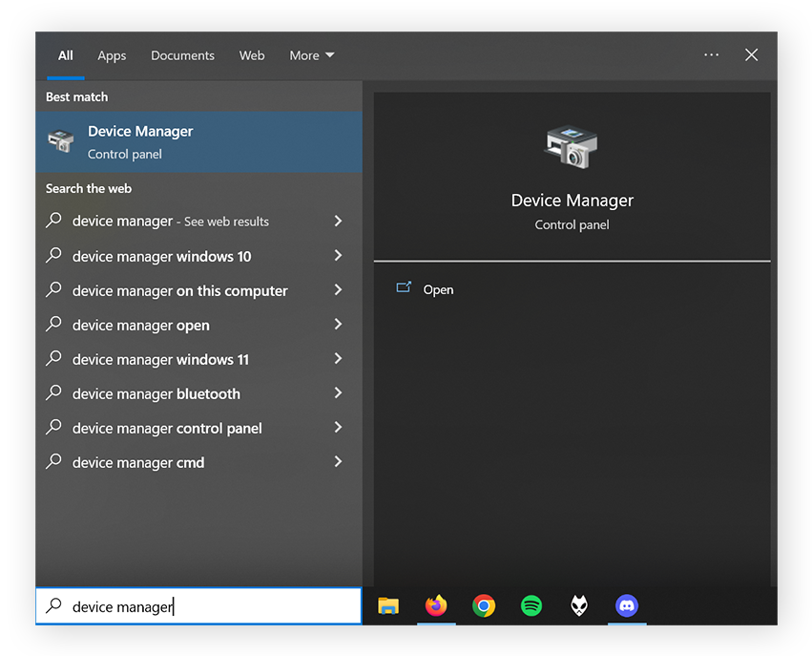Click Open in the right preview pane
The width and height of the screenshot is (812, 656).
point(438,289)
